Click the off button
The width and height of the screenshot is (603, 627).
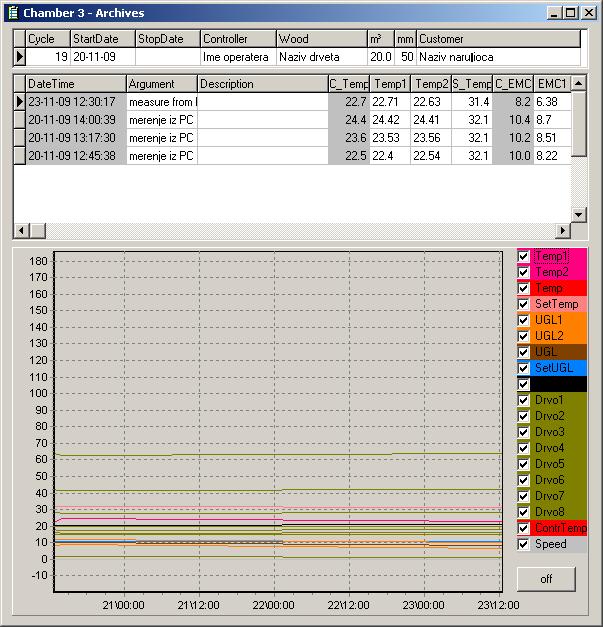(546, 579)
